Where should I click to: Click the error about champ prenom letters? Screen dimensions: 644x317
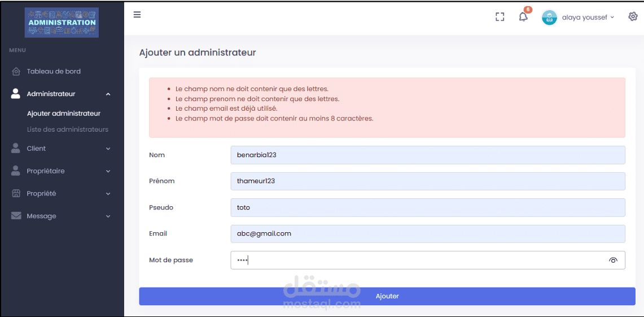[257, 99]
